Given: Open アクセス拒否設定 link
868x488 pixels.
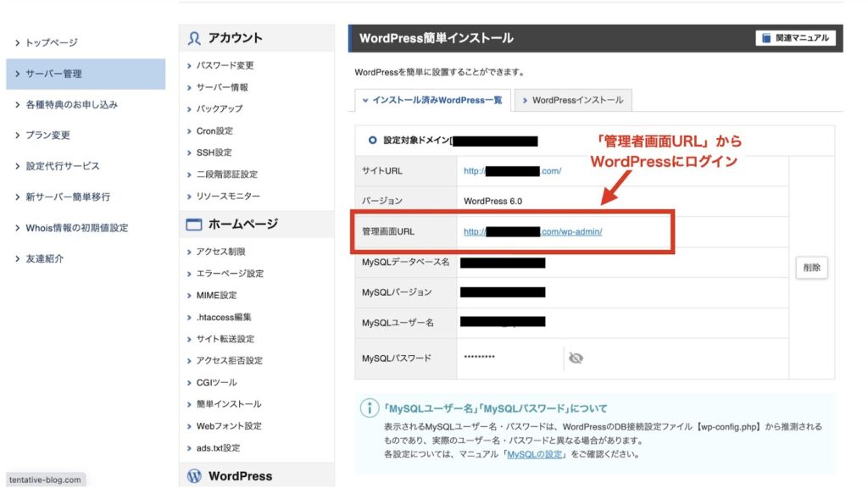Looking at the screenshot, I should coord(229,361).
